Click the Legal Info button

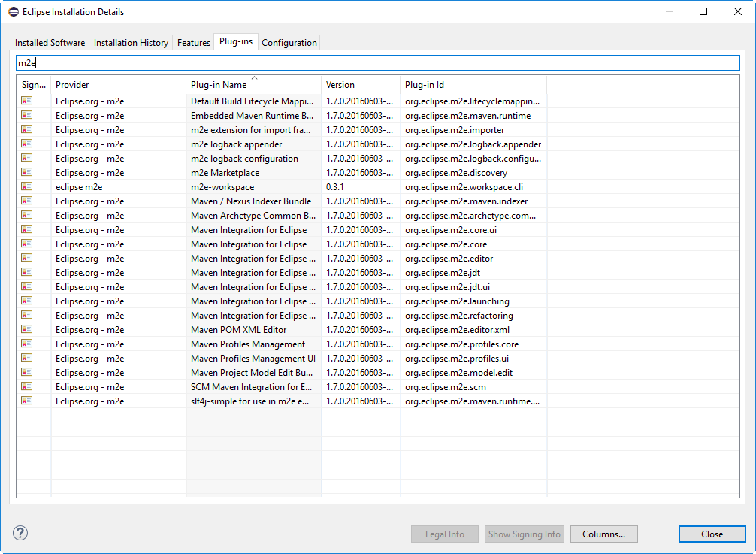coord(445,534)
